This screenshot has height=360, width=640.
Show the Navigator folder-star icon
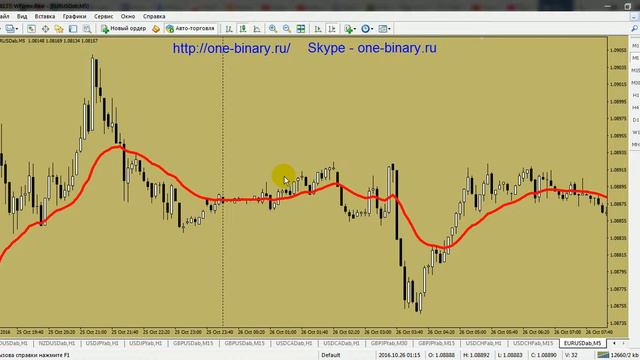pos(59,29)
